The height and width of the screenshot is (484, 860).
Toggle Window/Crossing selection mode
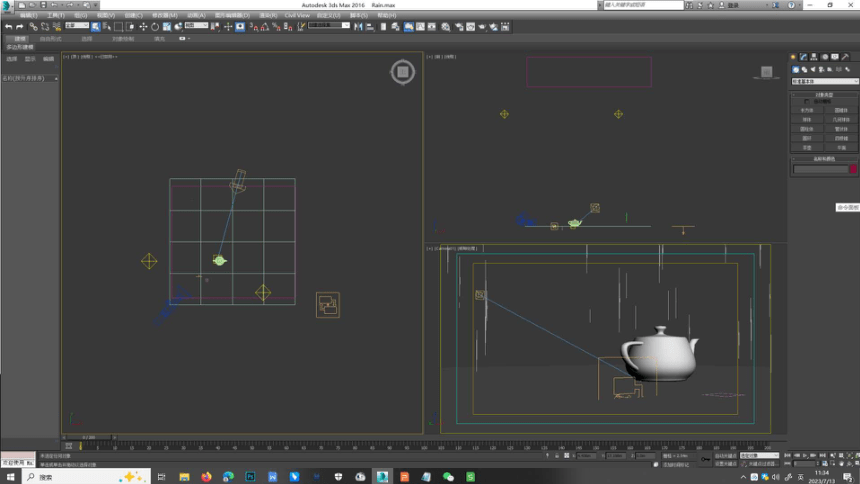click(x=132, y=26)
